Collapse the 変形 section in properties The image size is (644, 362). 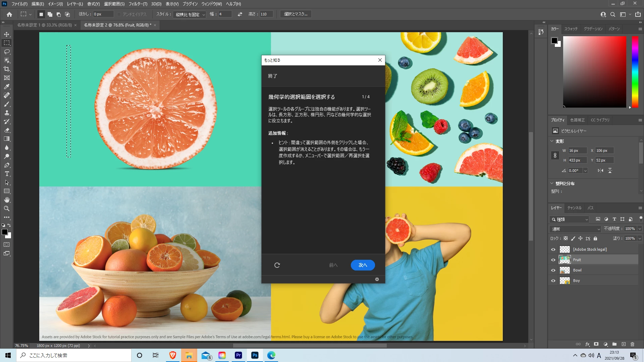tap(552, 141)
